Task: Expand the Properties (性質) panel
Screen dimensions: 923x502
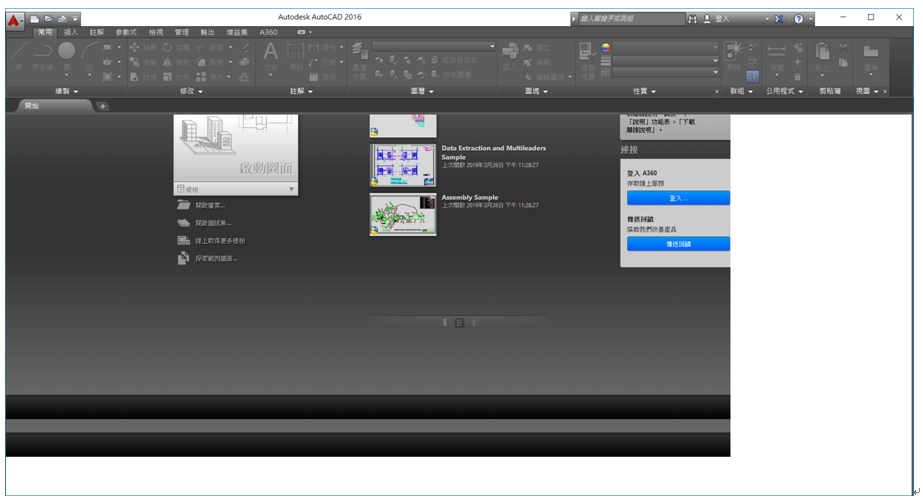Action: [x=644, y=91]
